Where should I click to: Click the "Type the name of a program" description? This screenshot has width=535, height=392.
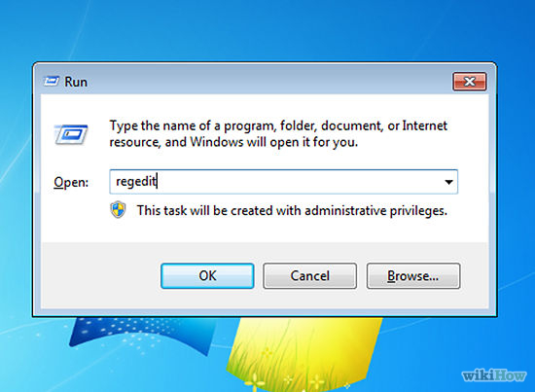pos(278,133)
